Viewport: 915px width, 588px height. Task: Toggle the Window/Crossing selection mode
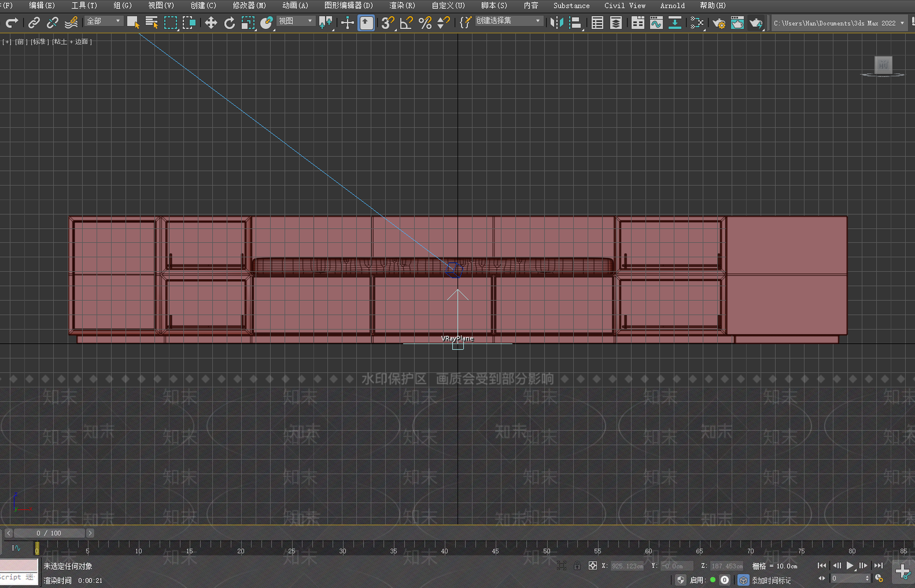tap(189, 23)
